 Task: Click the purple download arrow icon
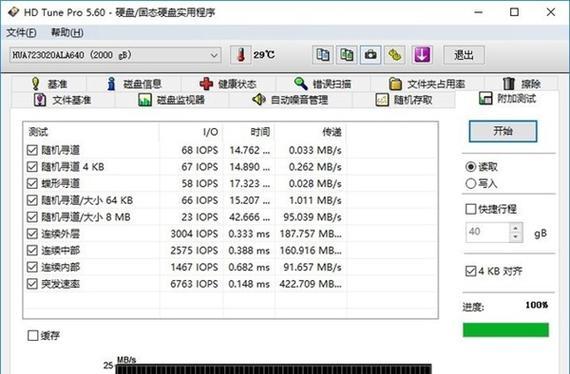(422, 55)
